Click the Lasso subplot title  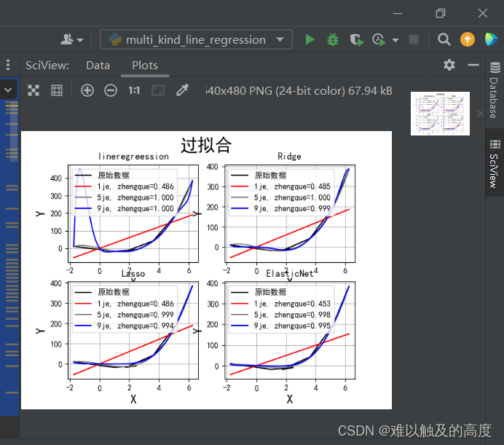[133, 274]
